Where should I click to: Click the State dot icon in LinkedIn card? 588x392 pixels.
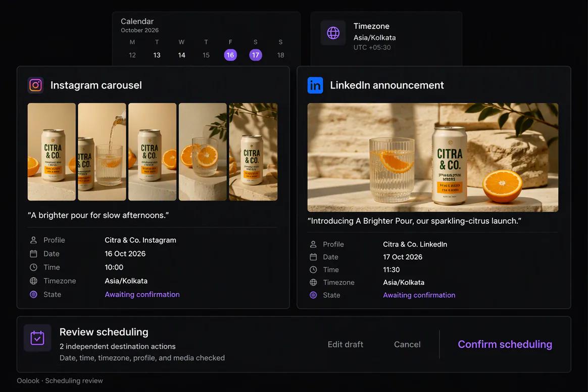point(313,295)
